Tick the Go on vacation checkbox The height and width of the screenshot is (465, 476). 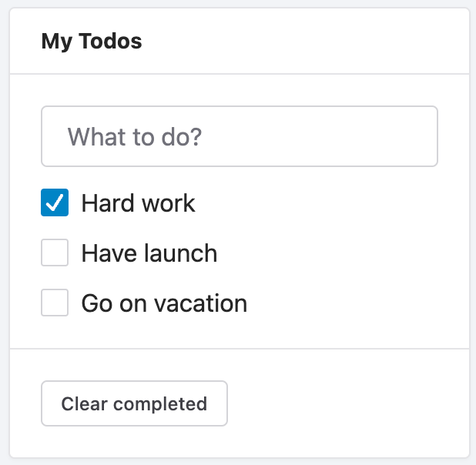click(x=55, y=303)
